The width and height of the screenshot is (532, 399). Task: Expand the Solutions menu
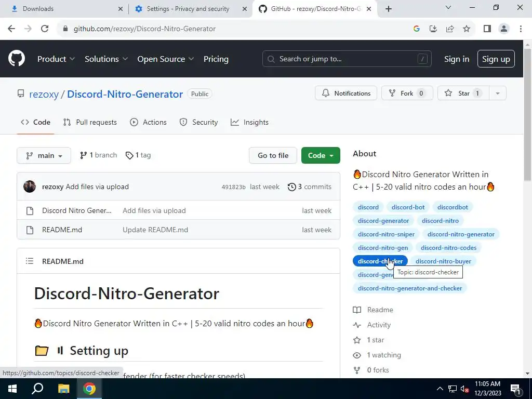tap(106, 59)
